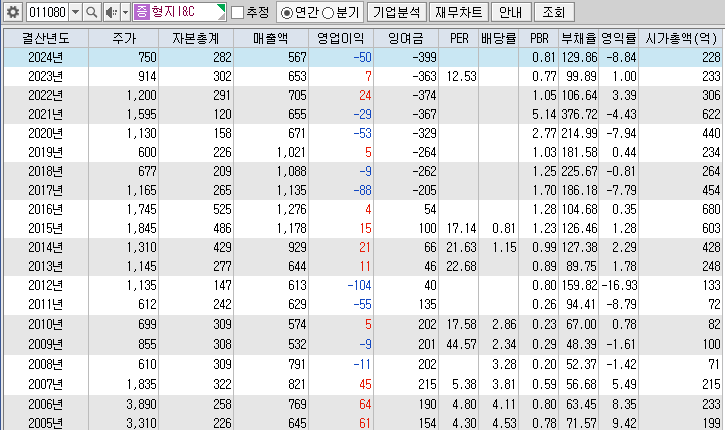Click the 결산년도 column header

click(46, 38)
